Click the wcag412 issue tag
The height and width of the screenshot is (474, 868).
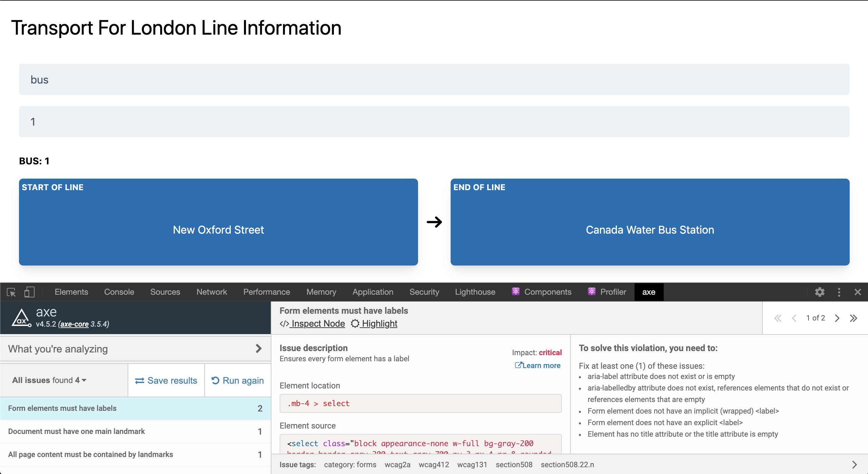[434, 464]
